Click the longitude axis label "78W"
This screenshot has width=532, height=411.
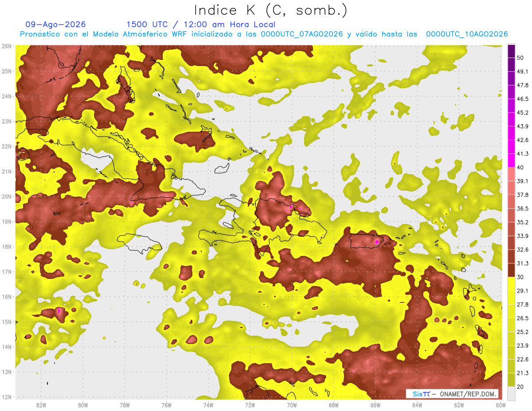click(x=125, y=405)
